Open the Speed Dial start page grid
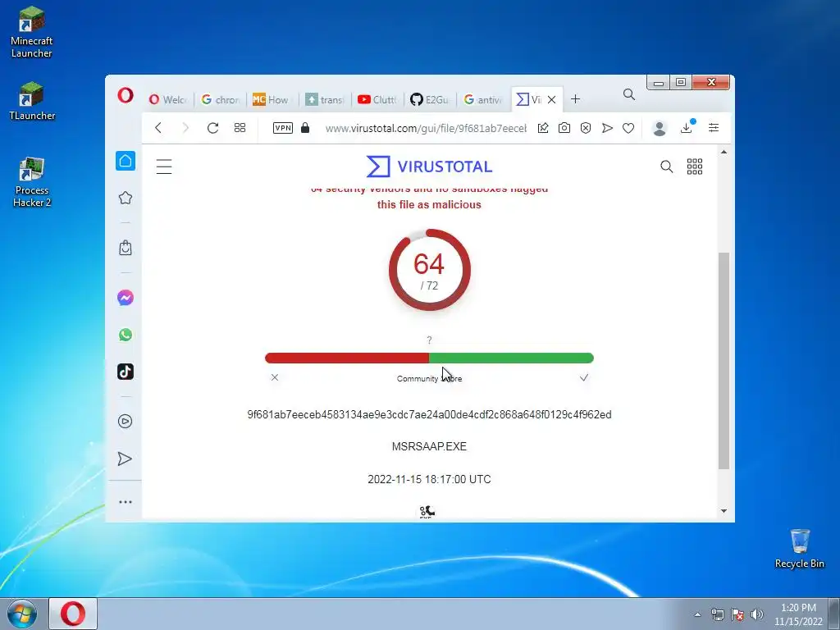Image resolution: width=840 pixels, height=630 pixels. 240,127
